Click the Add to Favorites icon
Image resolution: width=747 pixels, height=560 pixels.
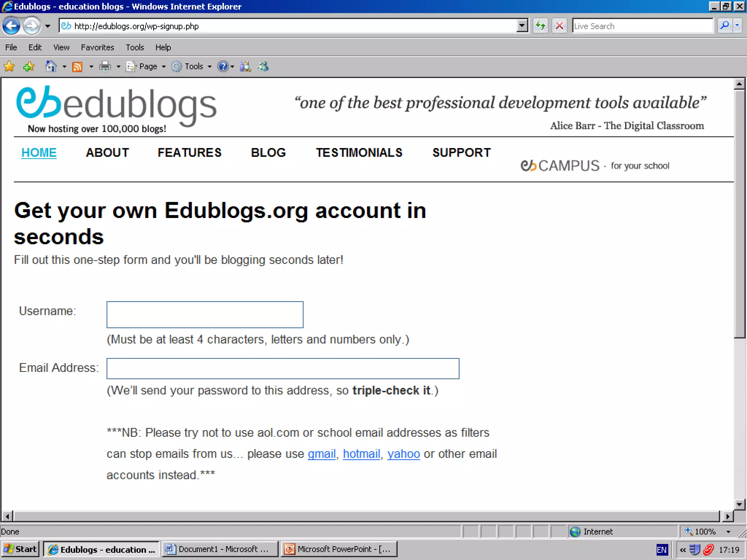coord(28,66)
